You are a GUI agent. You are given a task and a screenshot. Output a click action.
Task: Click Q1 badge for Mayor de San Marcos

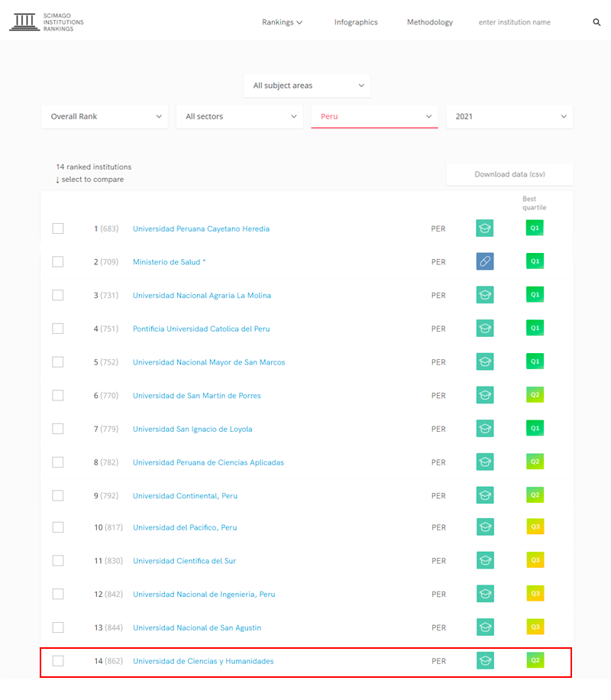(535, 361)
